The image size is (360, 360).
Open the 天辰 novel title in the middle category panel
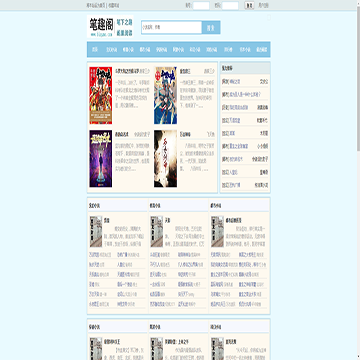coord(168,220)
